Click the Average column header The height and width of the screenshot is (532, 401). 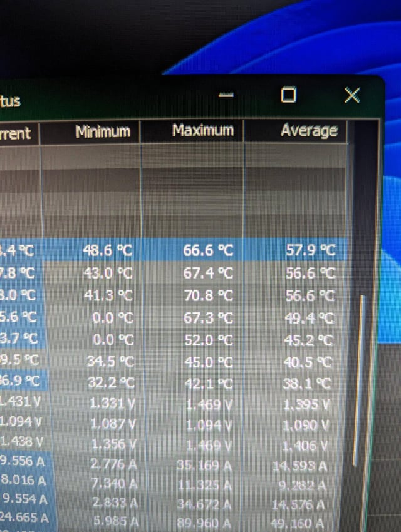pos(309,130)
